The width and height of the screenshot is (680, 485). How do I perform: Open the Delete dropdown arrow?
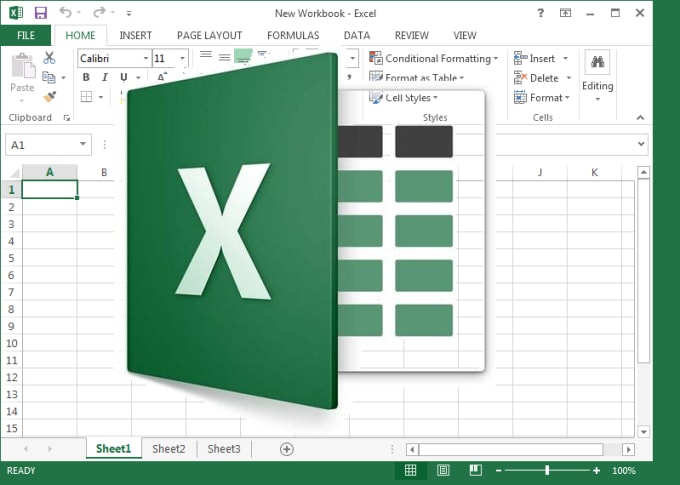point(569,78)
